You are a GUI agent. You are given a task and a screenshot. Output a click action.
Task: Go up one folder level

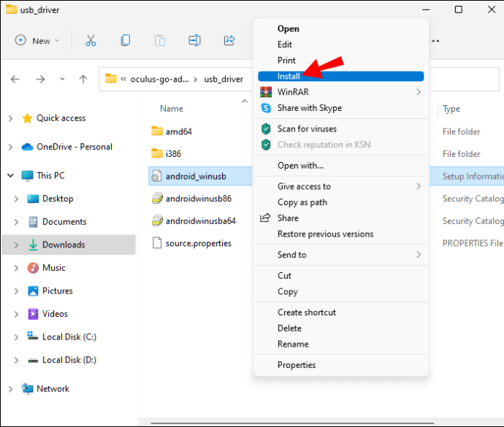point(83,79)
